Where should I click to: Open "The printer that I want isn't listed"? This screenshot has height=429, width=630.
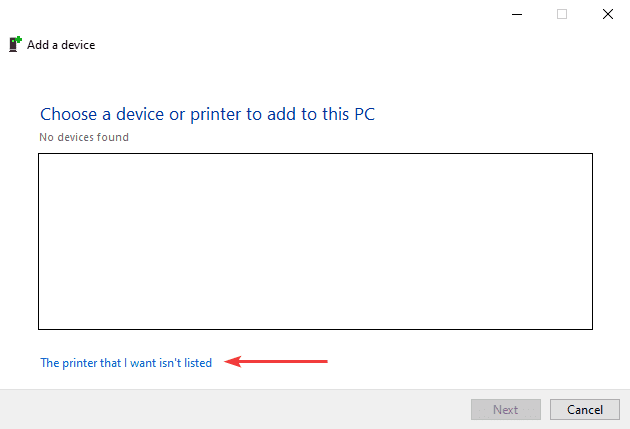click(x=126, y=363)
